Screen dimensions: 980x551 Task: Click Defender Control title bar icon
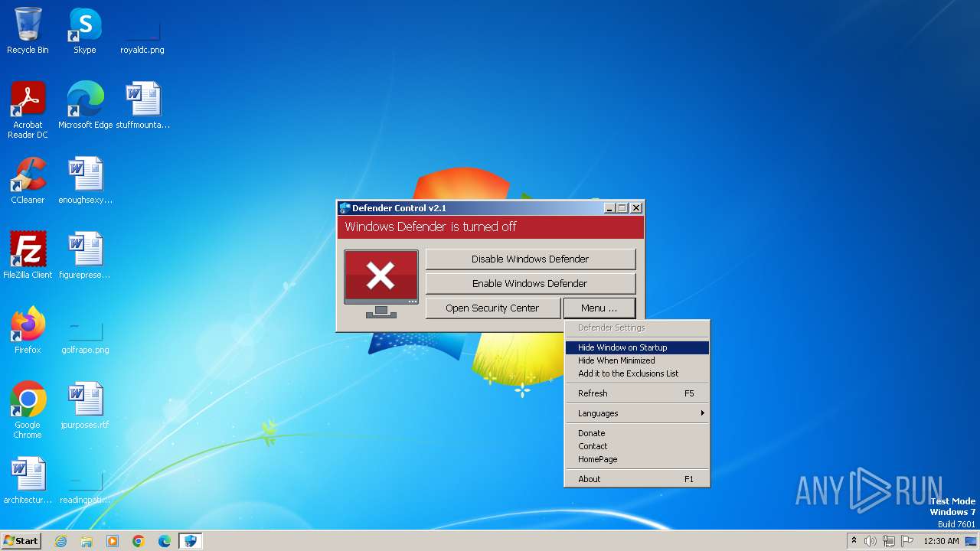click(x=345, y=208)
